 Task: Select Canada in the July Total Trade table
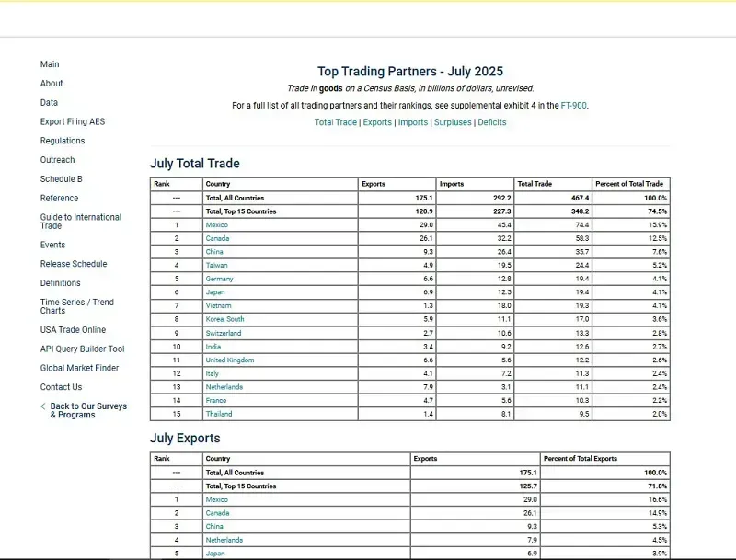click(217, 237)
